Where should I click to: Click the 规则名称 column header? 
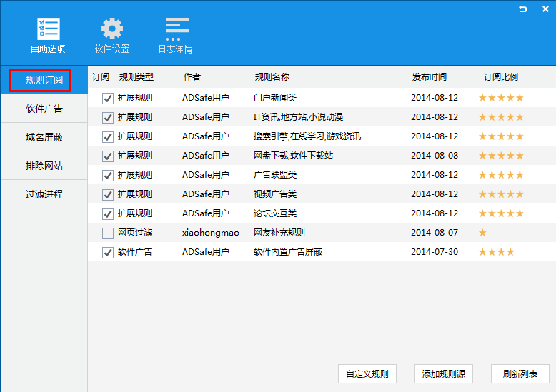click(x=272, y=77)
